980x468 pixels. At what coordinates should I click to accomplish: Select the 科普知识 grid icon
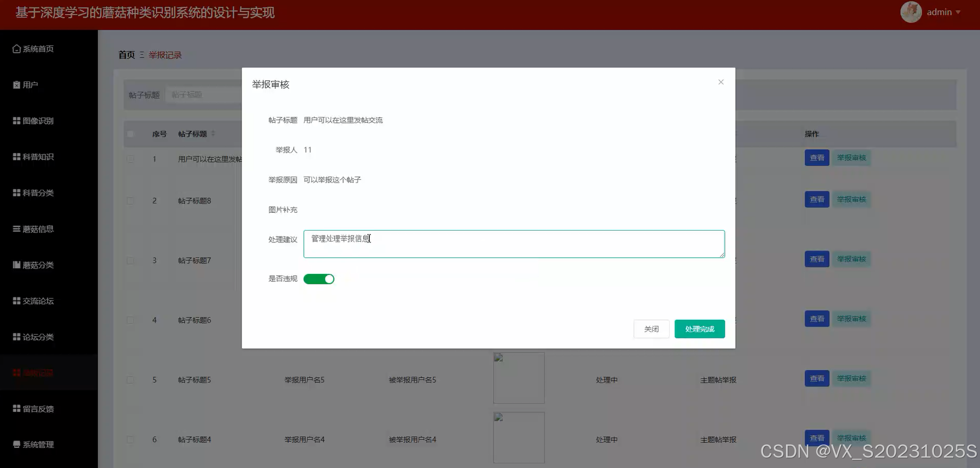coord(16,157)
